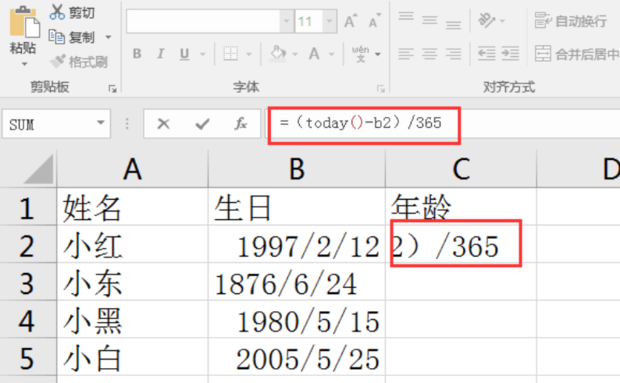Select column C header
The width and height of the screenshot is (620, 383).
coord(461,169)
